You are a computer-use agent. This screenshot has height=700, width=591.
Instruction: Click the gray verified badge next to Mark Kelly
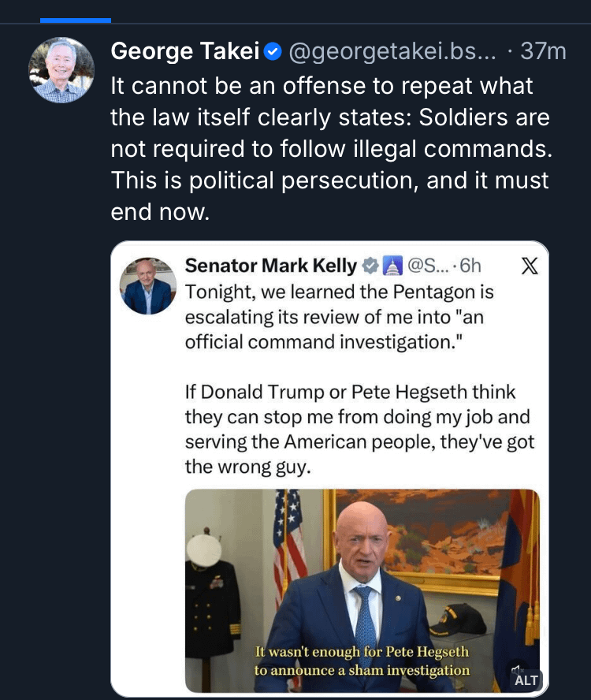(370, 266)
